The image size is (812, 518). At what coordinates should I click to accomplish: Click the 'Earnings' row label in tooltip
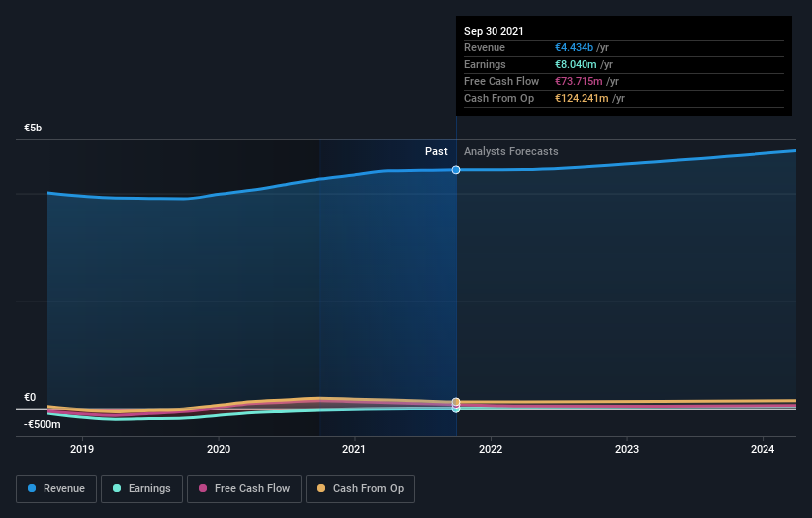485,64
